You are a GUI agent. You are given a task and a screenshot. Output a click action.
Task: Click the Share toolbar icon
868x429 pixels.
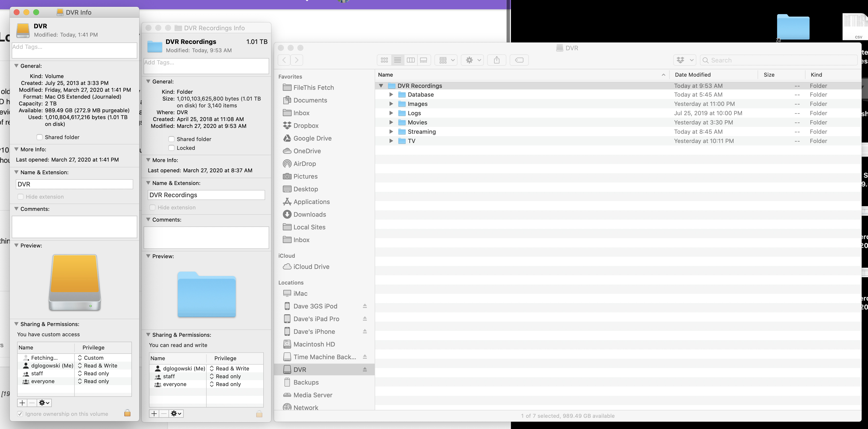pos(496,60)
